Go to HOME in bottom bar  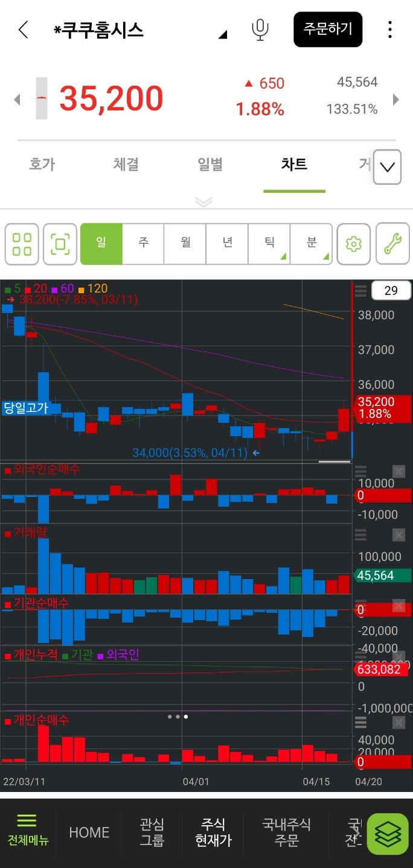pyautogui.click(x=89, y=832)
